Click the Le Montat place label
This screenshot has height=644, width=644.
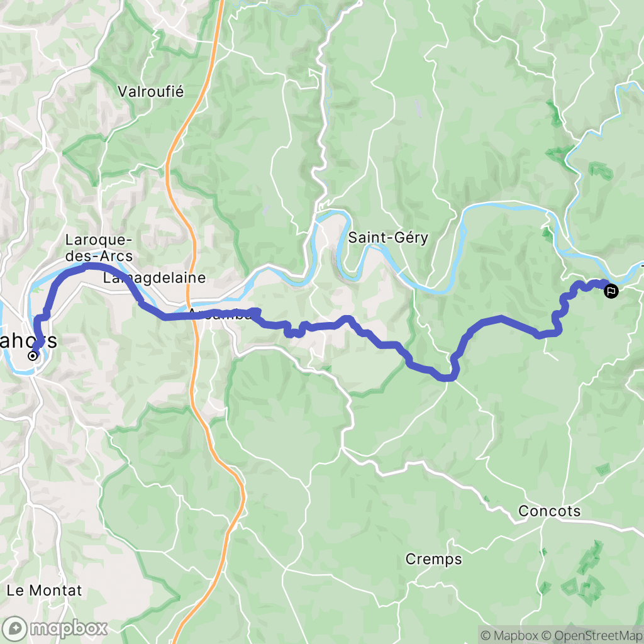tap(45, 591)
